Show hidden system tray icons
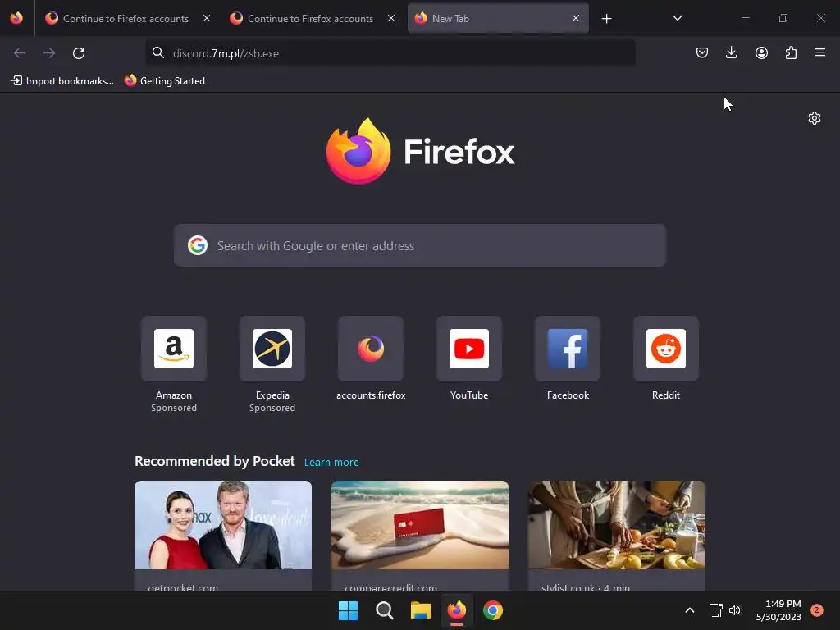This screenshot has width=840, height=630. [x=689, y=610]
